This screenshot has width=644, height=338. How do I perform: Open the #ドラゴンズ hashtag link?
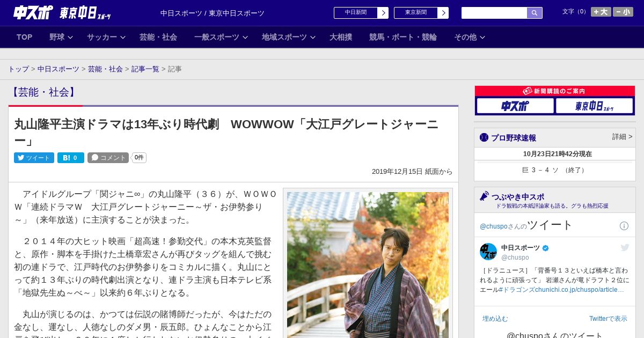coord(517,290)
